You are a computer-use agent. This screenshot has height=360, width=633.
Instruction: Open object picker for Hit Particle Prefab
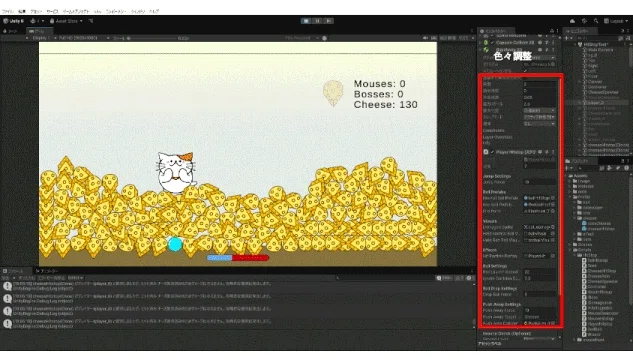pos(553,256)
